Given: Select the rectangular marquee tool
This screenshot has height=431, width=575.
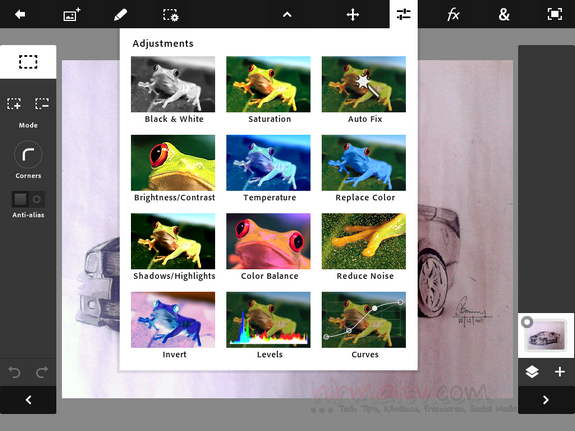Looking at the screenshot, I should [28, 62].
